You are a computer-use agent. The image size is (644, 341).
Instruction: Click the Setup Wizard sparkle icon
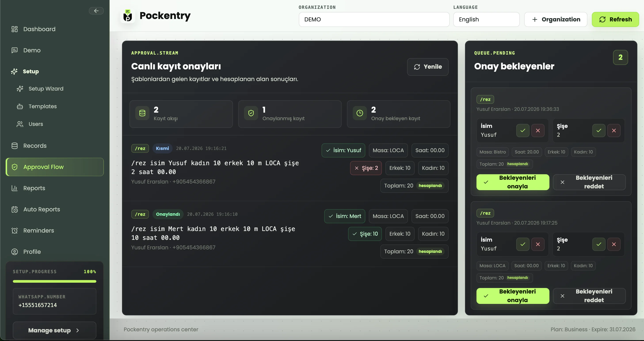click(20, 89)
